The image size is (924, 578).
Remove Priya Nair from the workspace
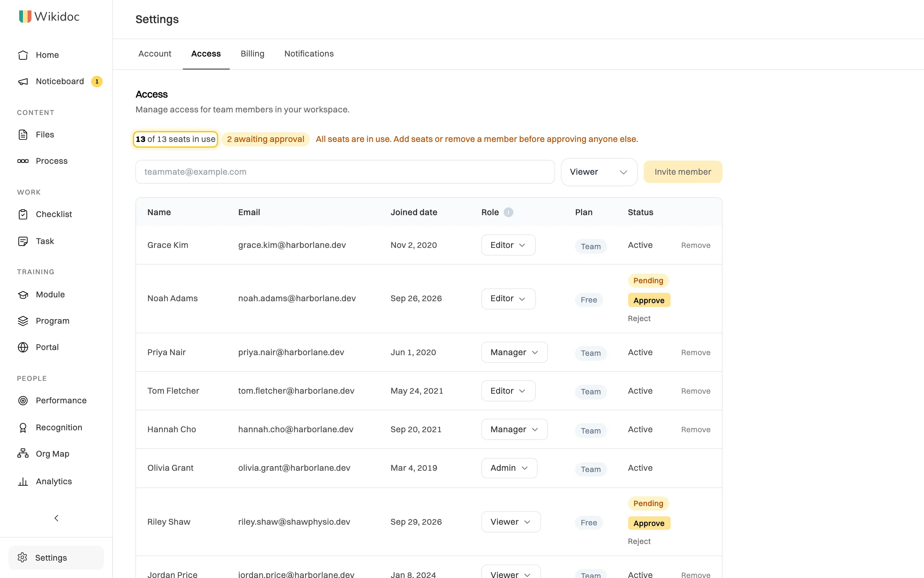(695, 353)
